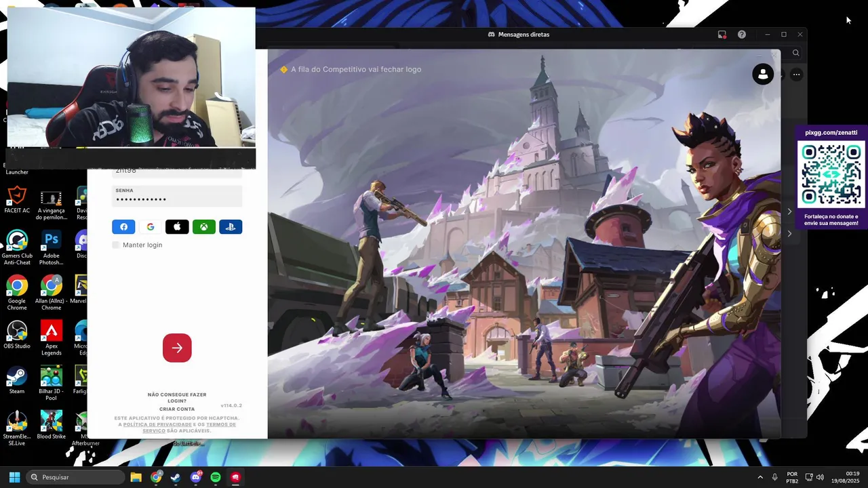Image resolution: width=868 pixels, height=488 pixels.
Task: Open the Política de Privacidade link
Action: pos(157,424)
